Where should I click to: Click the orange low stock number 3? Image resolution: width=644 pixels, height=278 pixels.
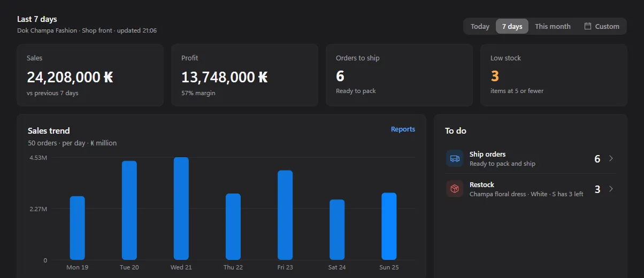coord(495,76)
